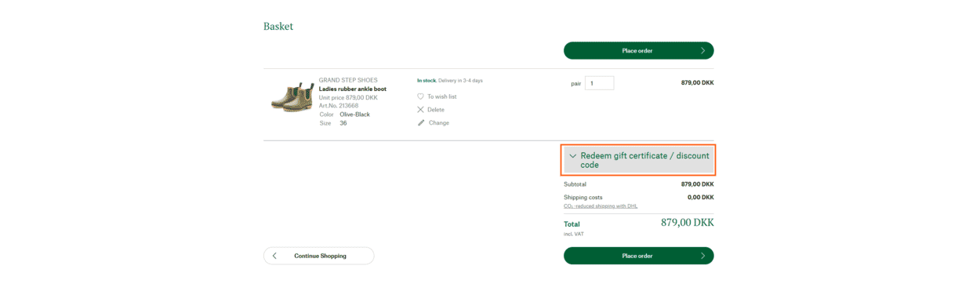Click the Total label

pos(572,224)
